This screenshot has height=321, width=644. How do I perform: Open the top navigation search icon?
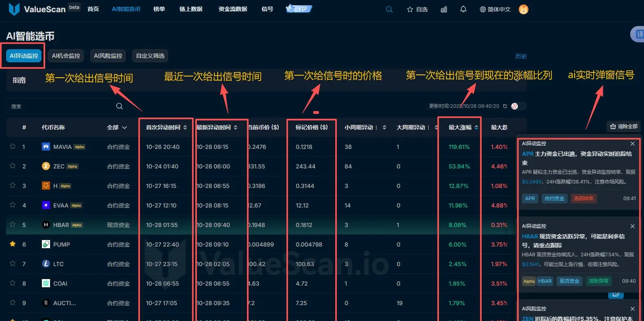coord(389,9)
